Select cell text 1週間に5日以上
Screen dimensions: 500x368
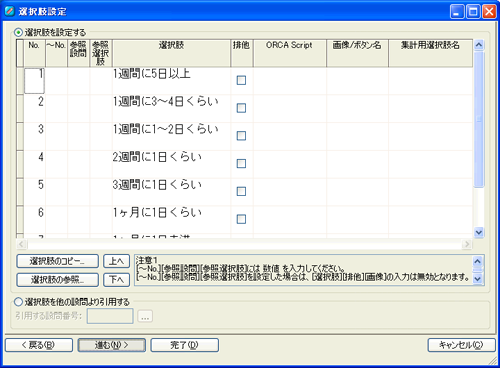point(152,74)
